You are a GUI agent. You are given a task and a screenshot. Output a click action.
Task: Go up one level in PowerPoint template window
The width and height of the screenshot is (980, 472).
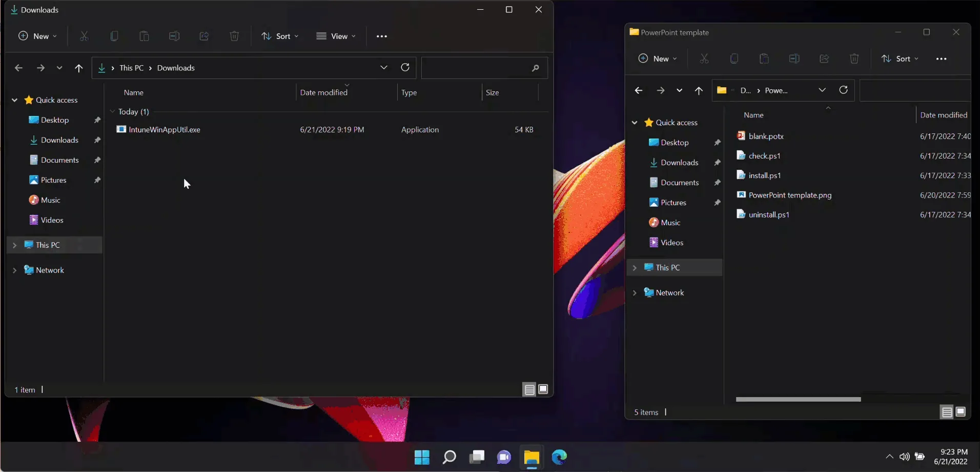pyautogui.click(x=699, y=90)
